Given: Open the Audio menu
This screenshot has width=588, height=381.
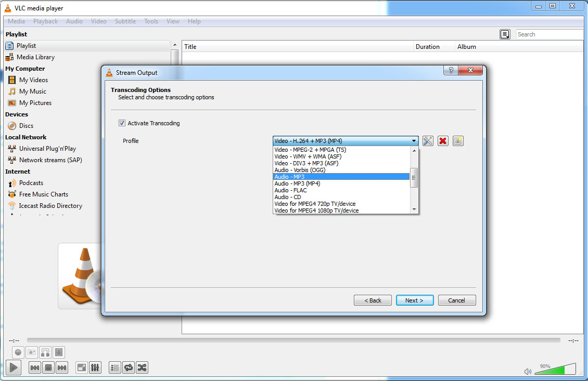Looking at the screenshot, I should coord(74,21).
